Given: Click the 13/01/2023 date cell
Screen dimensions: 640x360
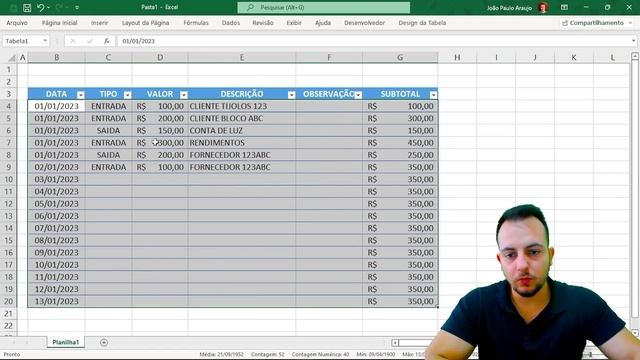Looking at the screenshot, I should click(x=56, y=301).
